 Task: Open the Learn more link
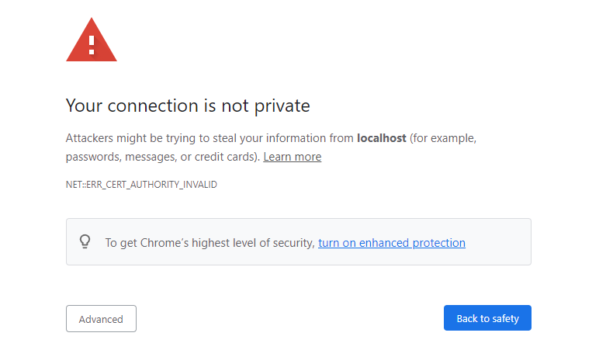pyautogui.click(x=293, y=157)
